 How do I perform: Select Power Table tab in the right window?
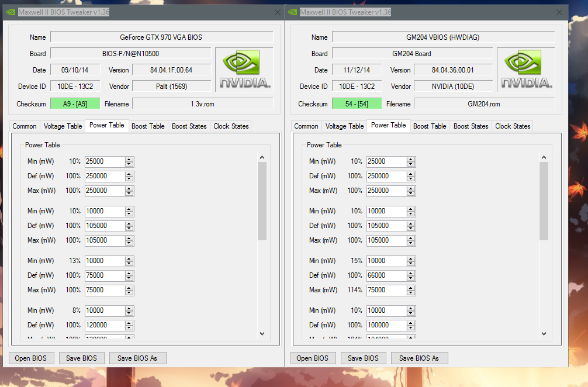click(x=389, y=125)
